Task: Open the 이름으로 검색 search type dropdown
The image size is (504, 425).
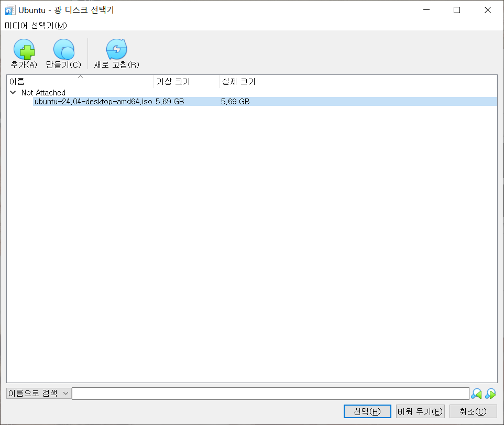Action: [39, 393]
